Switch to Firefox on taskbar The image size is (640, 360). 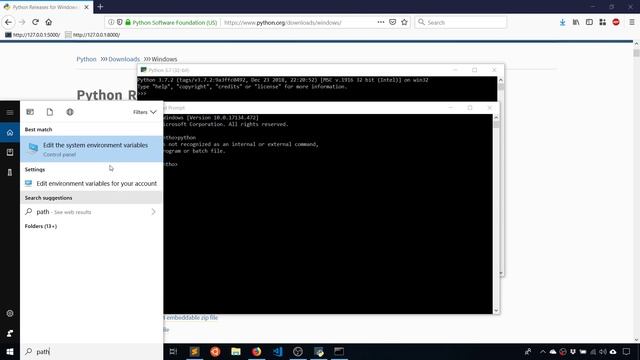[256, 351]
